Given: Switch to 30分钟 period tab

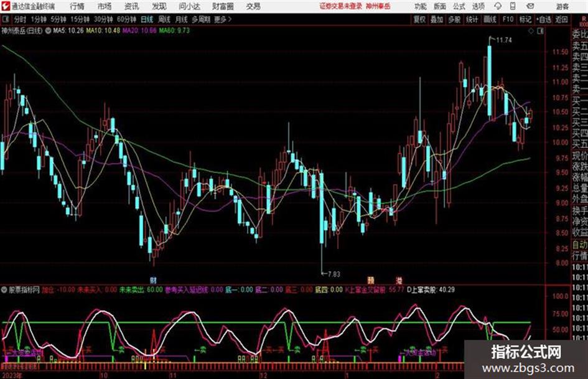Looking at the screenshot, I should click(103, 19).
